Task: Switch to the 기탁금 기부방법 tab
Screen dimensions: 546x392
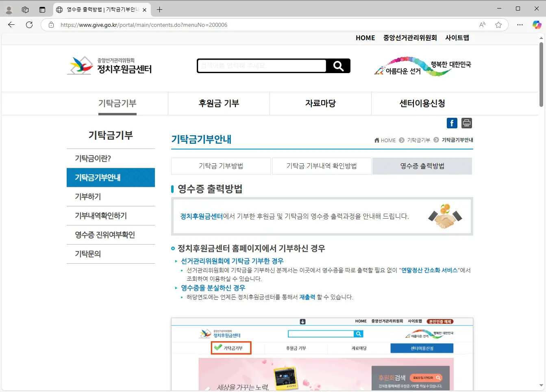Action: pos(221,166)
